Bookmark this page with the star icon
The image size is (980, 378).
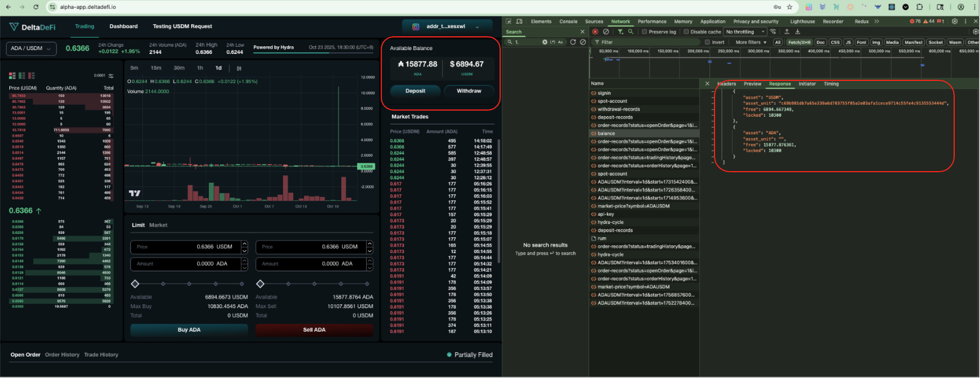point(790,7)
